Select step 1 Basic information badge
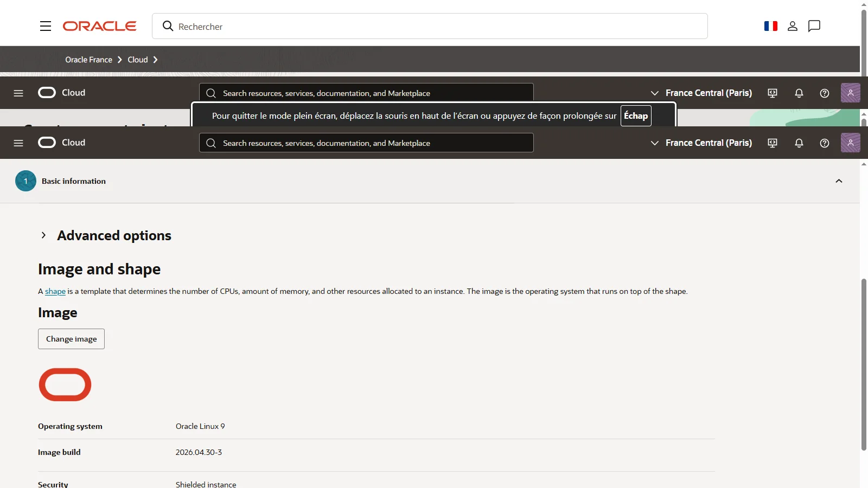 pyautogui.click(x=25, y=181)
